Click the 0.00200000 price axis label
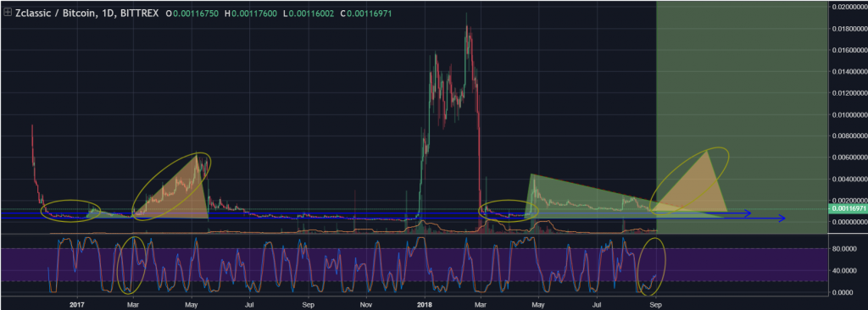This screenshot has width=868, height=310. click(849, 201)
